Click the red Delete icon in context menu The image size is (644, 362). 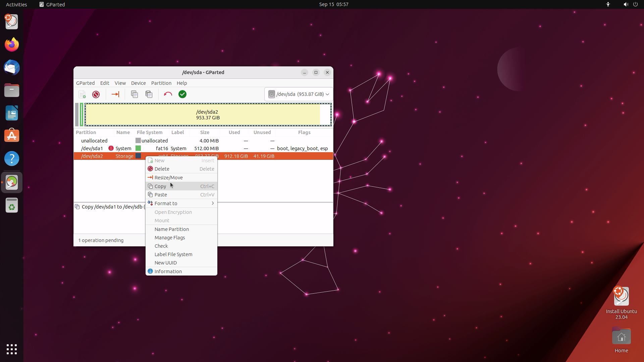(150, 169)
